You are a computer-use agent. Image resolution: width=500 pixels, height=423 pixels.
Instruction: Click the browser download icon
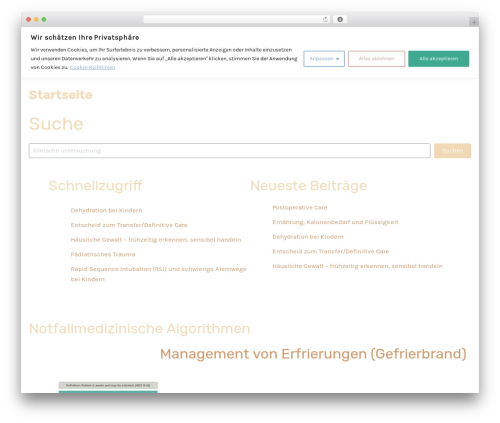340,19
